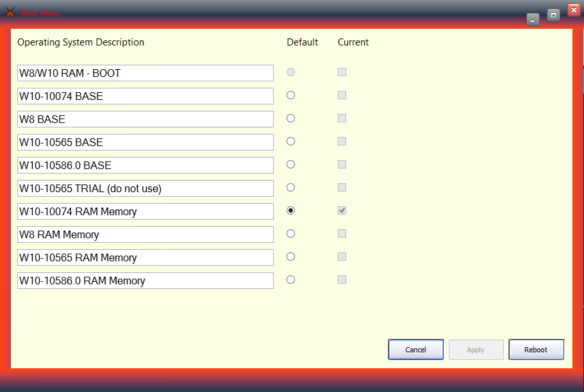Select default radio for W10-10074 RAM Memory
The height and width of the screenshot is (392, 584).
point(290,211)
